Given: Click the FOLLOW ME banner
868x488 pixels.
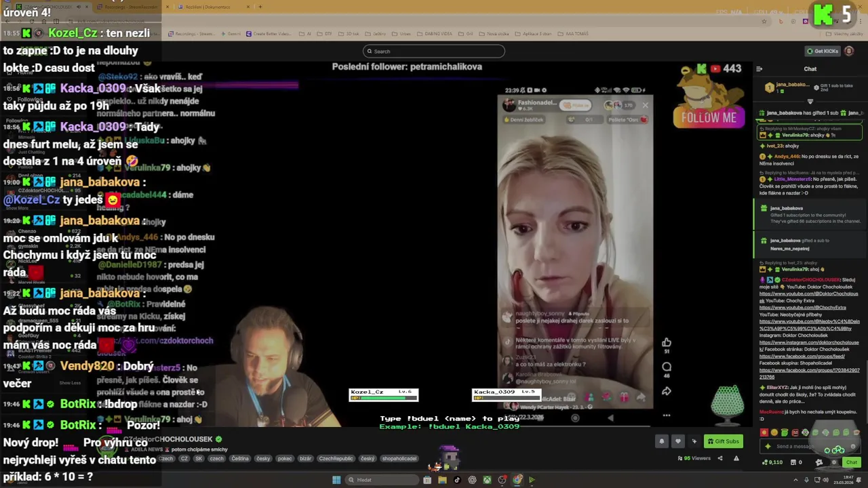Looking at the screenshot, I should click(x=709, y=117).
